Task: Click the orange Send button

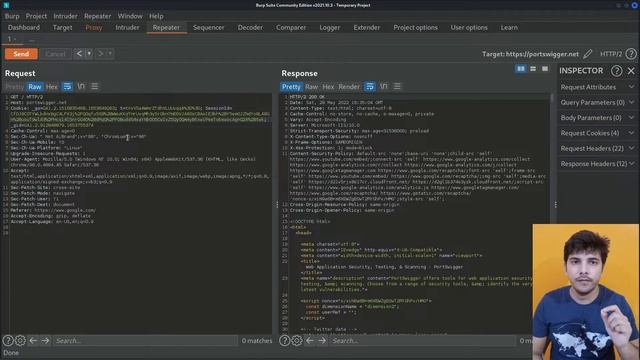Action: [21, 54]
